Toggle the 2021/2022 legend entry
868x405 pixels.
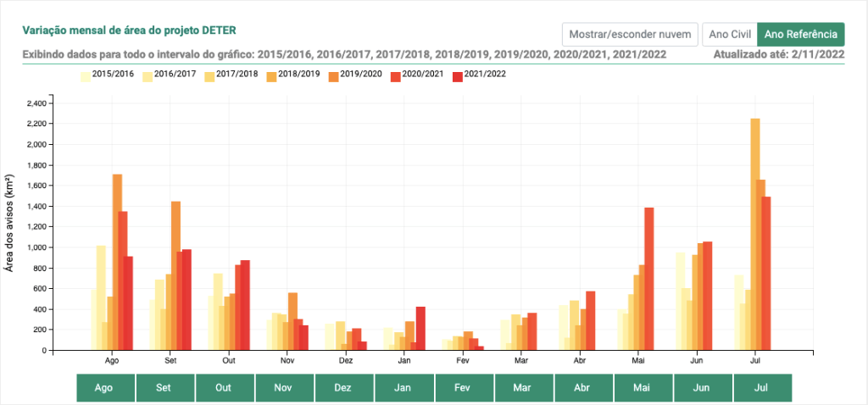pos(458,75)
